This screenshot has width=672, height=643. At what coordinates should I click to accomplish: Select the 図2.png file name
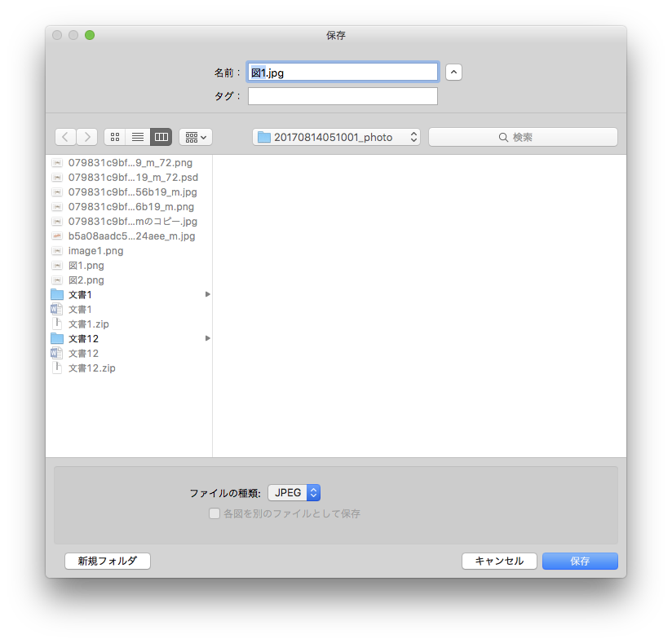86,280
